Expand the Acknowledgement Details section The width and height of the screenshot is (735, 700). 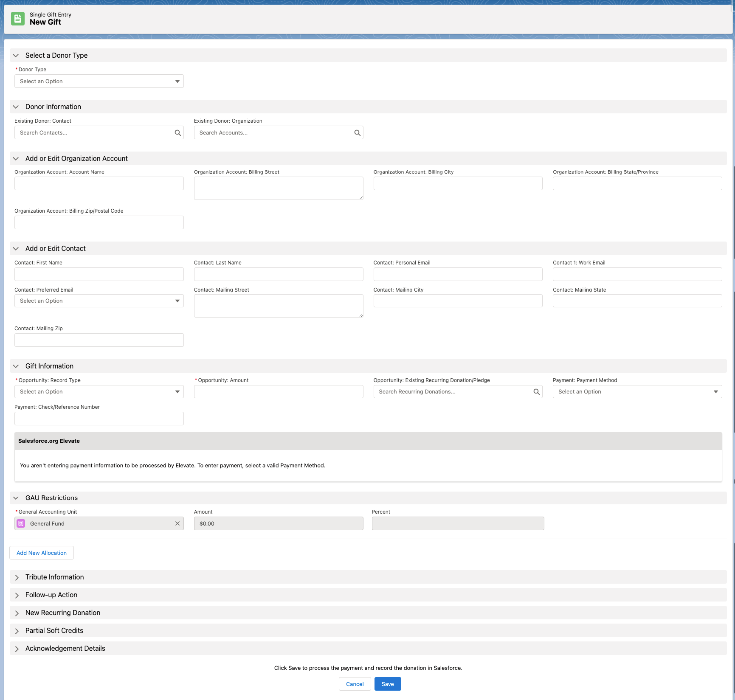pos(17,649)
